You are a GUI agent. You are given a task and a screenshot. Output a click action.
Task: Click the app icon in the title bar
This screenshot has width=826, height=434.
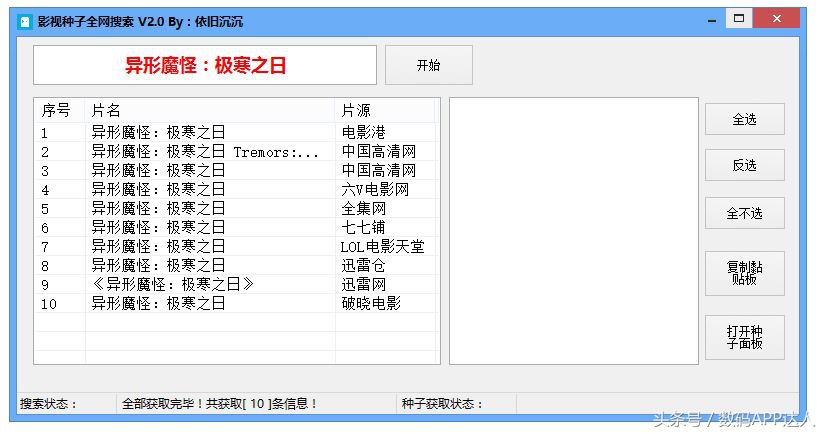25,22
